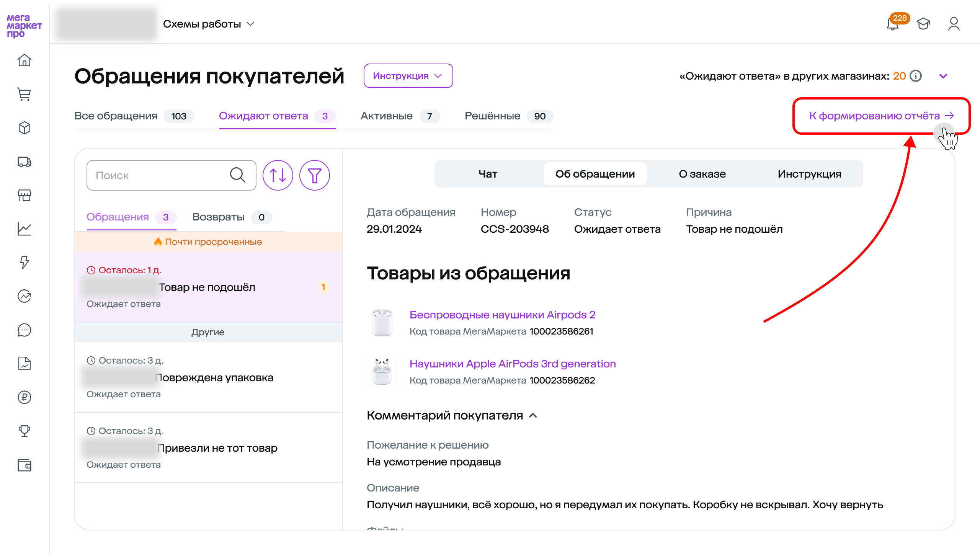Viewport: 980px width, 555px height.
Task: Open the ruble finance sidebar icon
Action: [x=24, y=397]
